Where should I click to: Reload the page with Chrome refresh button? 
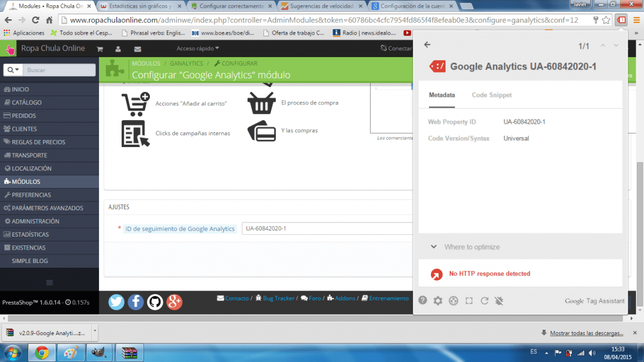[35, 20]
